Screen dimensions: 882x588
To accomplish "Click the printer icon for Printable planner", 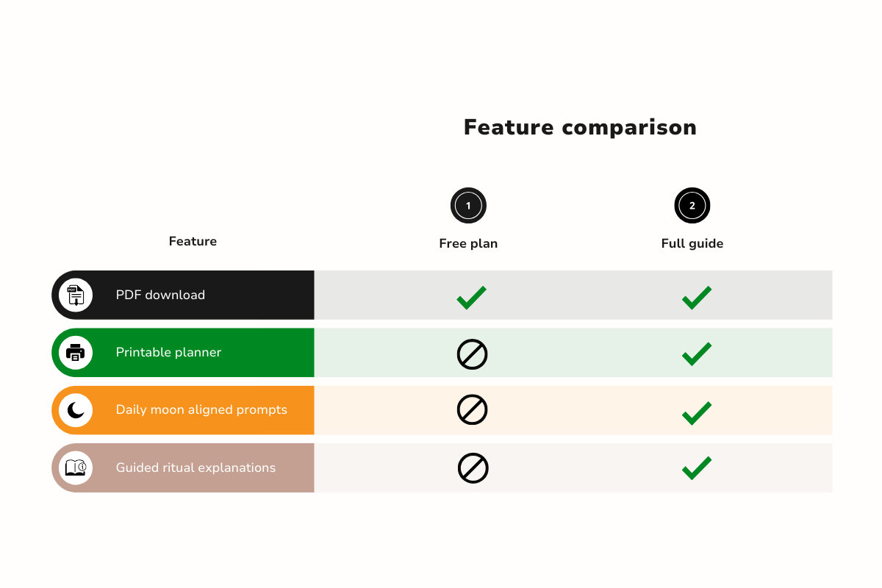I will click(76, 353).
